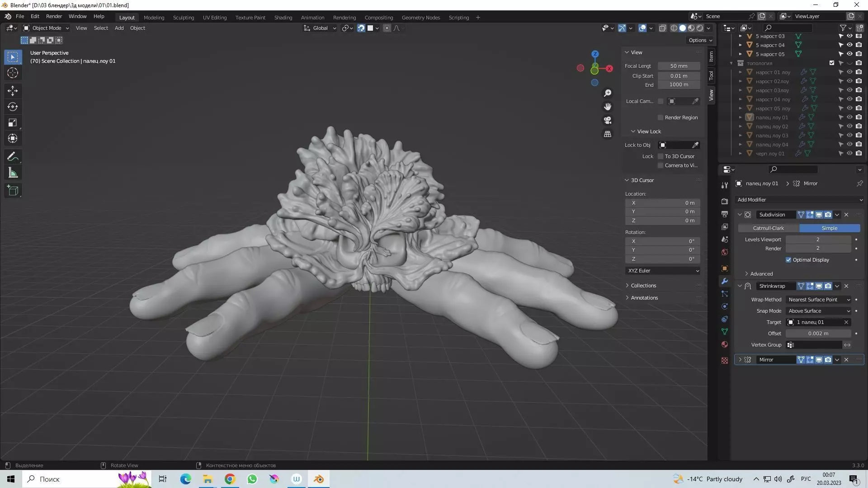Activate the Rotate tool

tap(13, 107)
